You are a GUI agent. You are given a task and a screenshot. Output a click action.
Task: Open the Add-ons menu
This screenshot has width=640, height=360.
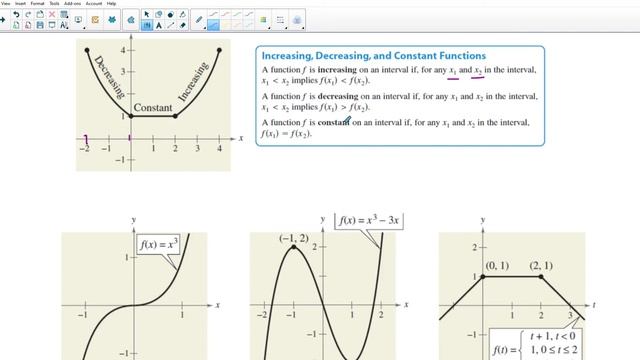tap(72, 3)
